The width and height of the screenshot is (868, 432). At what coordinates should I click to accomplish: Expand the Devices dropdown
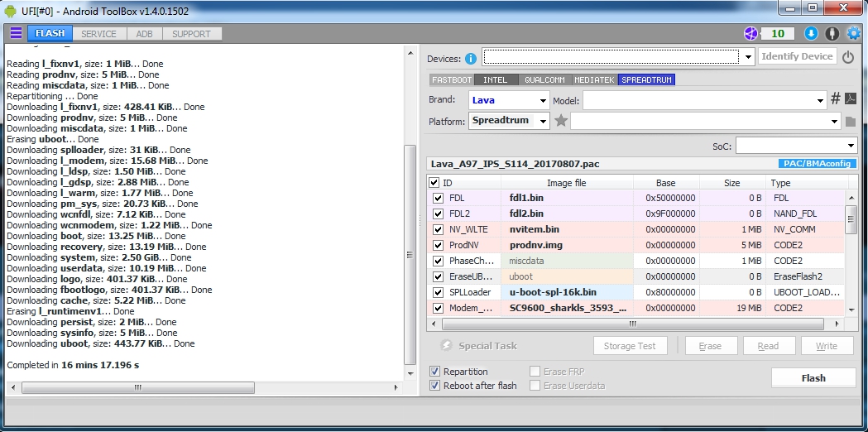(748, 56)
